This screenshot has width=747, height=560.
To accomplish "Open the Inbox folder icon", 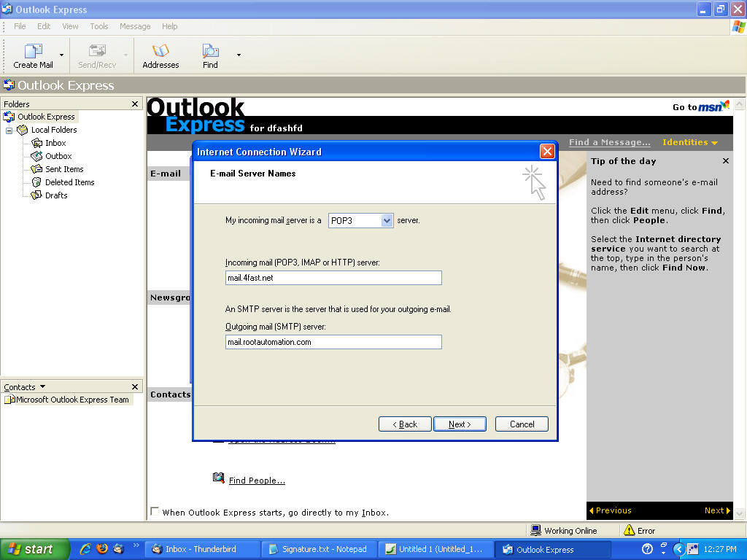I will click(x=36, y=143).
